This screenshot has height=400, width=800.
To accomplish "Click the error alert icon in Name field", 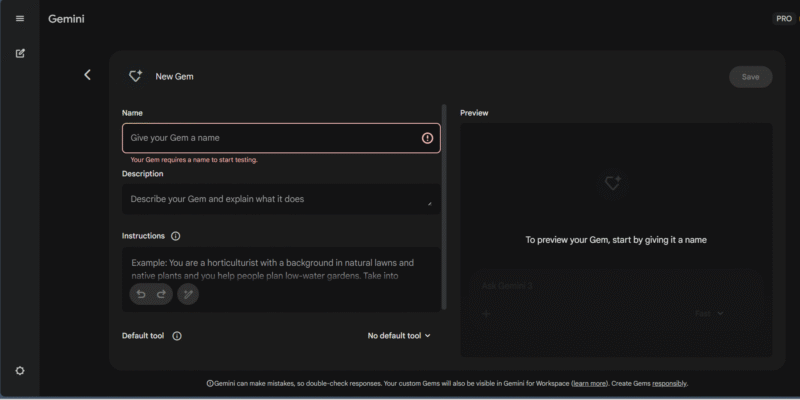I will point(427,138).
